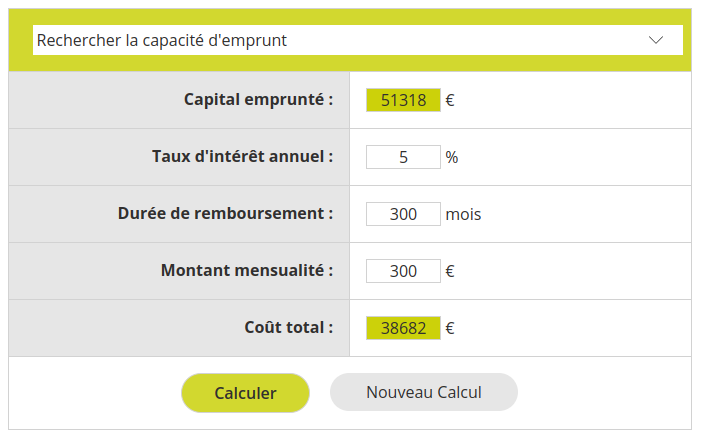Open the "Rechercher la capacité d'emprunt" dropdown
This screenshot has width=708, height=443.
[357, 40]
